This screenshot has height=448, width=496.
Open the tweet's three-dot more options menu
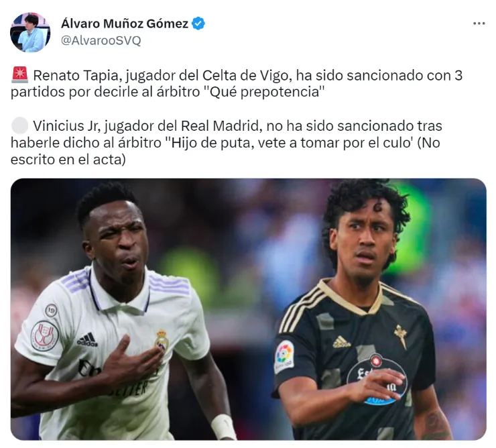pyautogui.click(x=479, y=23)
